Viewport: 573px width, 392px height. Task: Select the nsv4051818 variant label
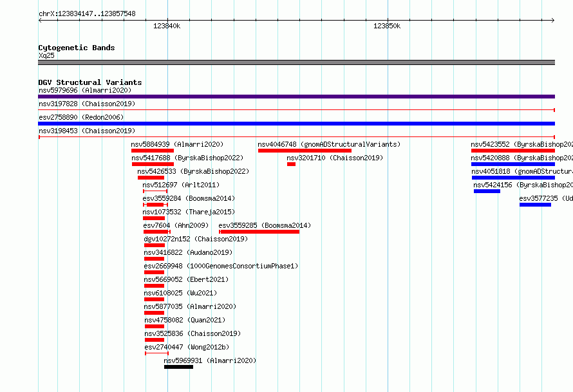(522, 171)
